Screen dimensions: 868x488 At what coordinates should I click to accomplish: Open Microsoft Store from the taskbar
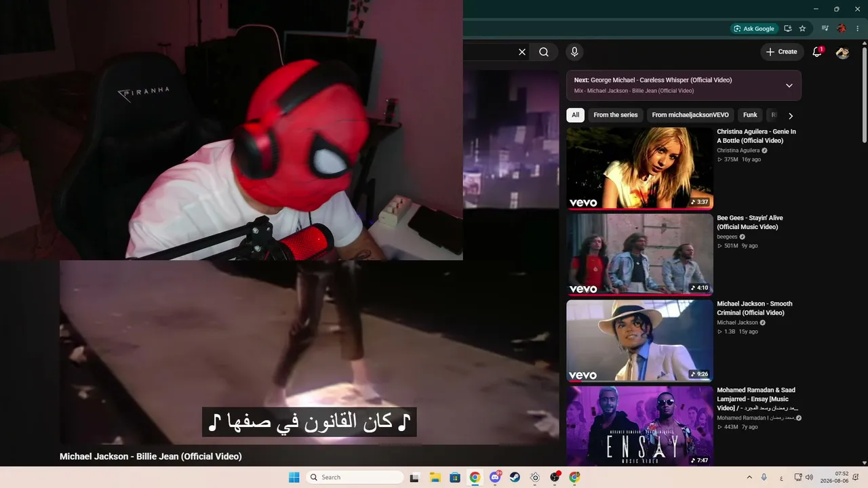point(455,477)
